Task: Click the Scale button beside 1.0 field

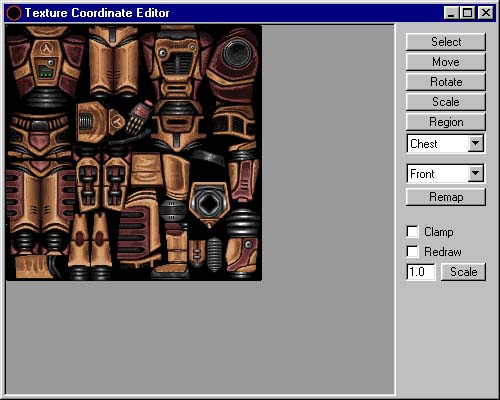Action: pyautogui.click(x=463, y=272)
